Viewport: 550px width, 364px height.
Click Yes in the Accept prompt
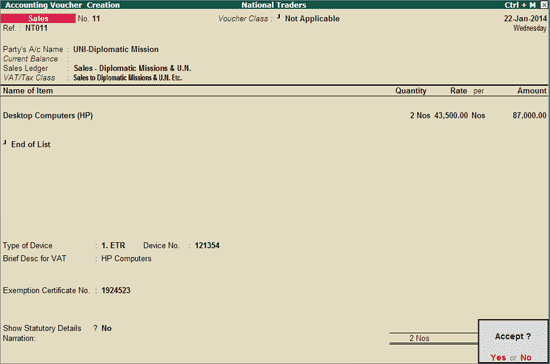498,357
